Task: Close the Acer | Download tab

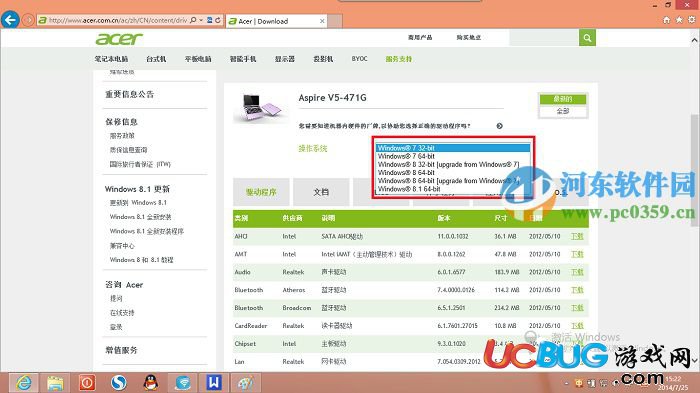Action: tap(322, 21)
